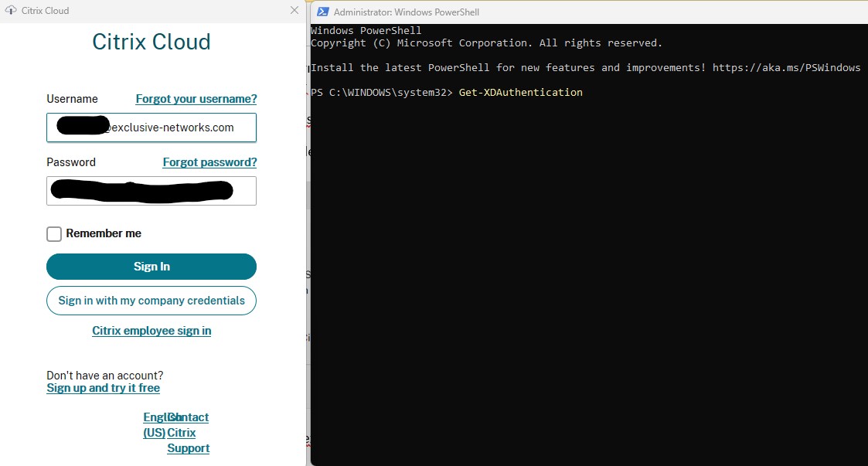Viewport: 868px width, 466px height.
Task: Click the Don't have an account? text
Action: [x=104, y=376]
